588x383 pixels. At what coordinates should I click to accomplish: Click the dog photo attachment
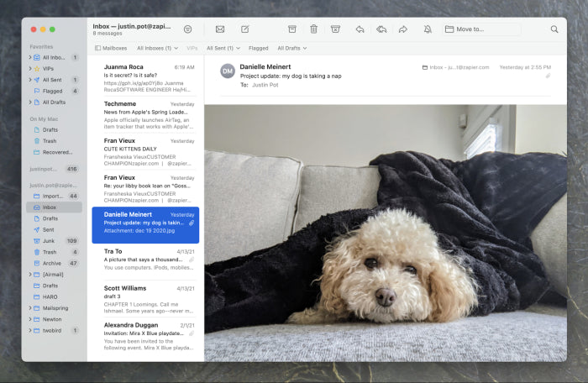[386, 233]
